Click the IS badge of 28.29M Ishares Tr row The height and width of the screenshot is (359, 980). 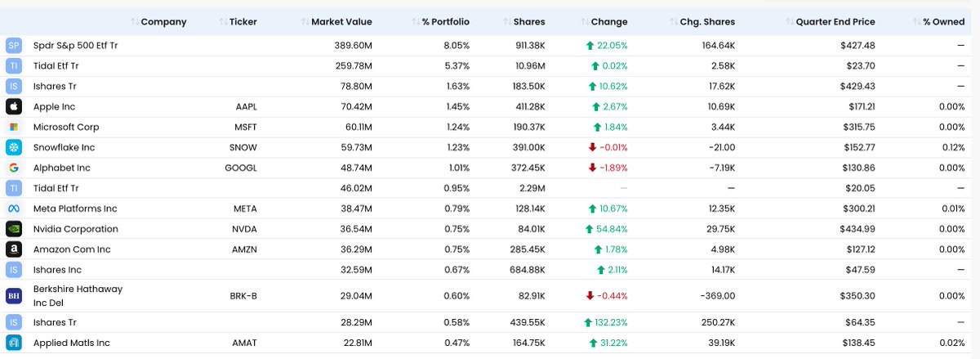[x=13, y=322]
